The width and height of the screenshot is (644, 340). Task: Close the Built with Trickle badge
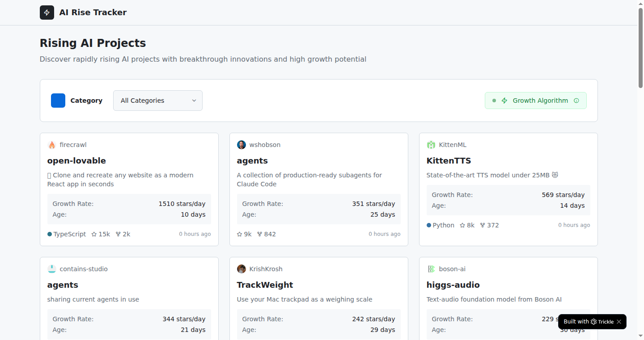pos(619,322)
